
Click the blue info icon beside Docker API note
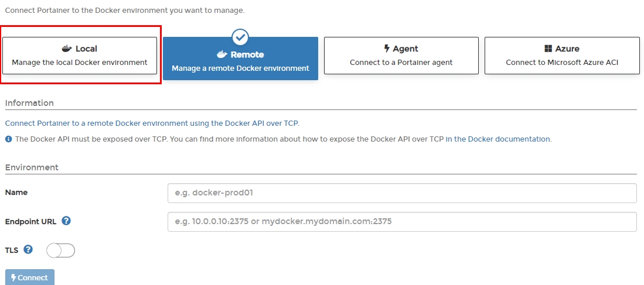9,139
